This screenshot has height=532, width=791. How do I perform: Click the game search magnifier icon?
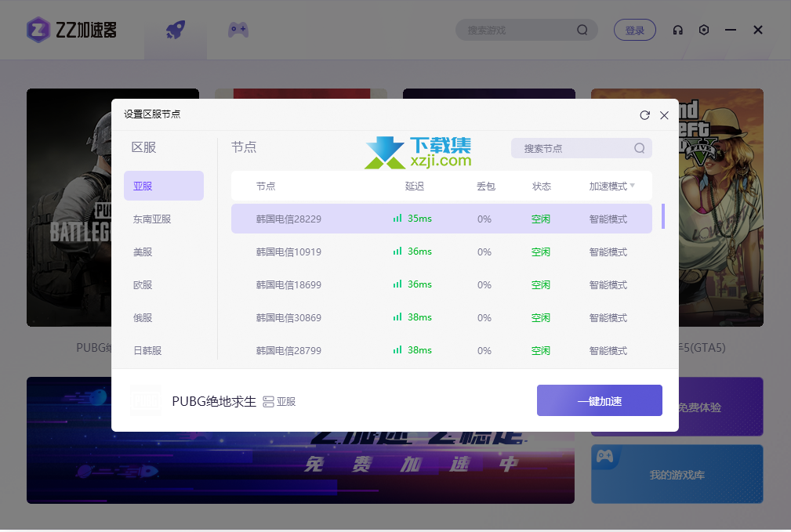pyautogui.click(x=582, y=31)
